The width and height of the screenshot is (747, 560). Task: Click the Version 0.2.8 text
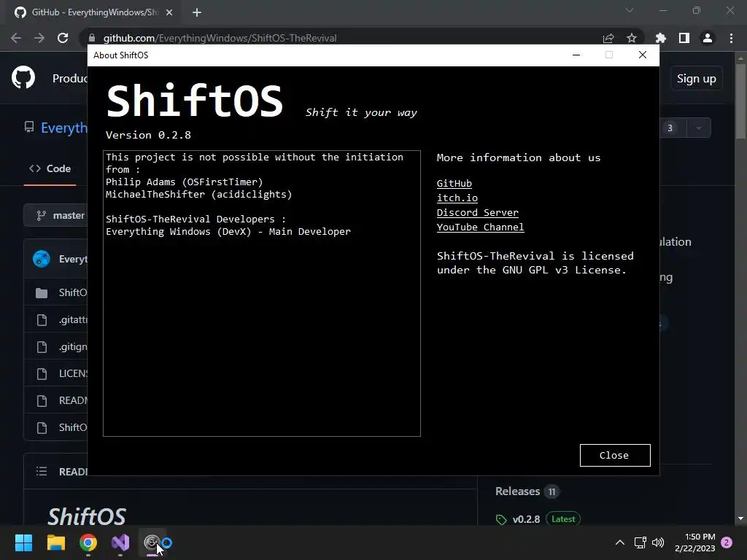coord(148,135)
